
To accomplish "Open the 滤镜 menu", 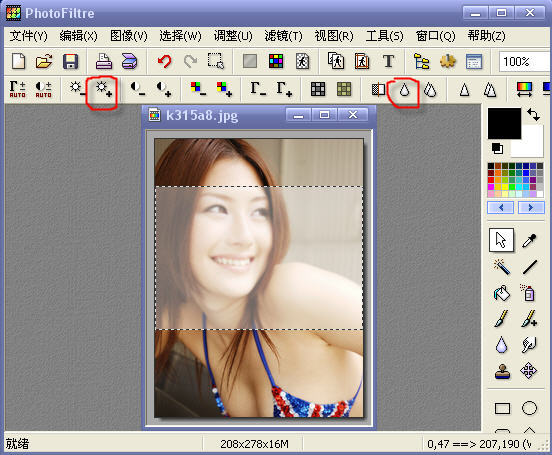I will point(283,36).
